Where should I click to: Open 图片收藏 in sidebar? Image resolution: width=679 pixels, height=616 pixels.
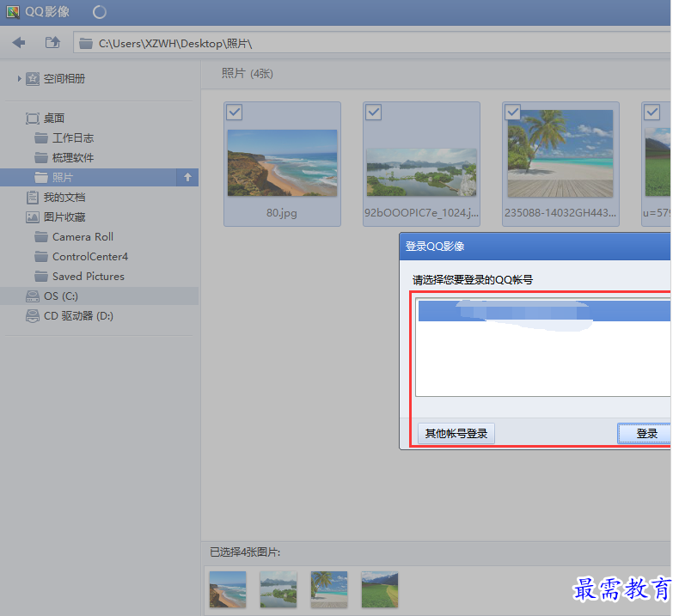pyautogui.click(x=64, y=217)
